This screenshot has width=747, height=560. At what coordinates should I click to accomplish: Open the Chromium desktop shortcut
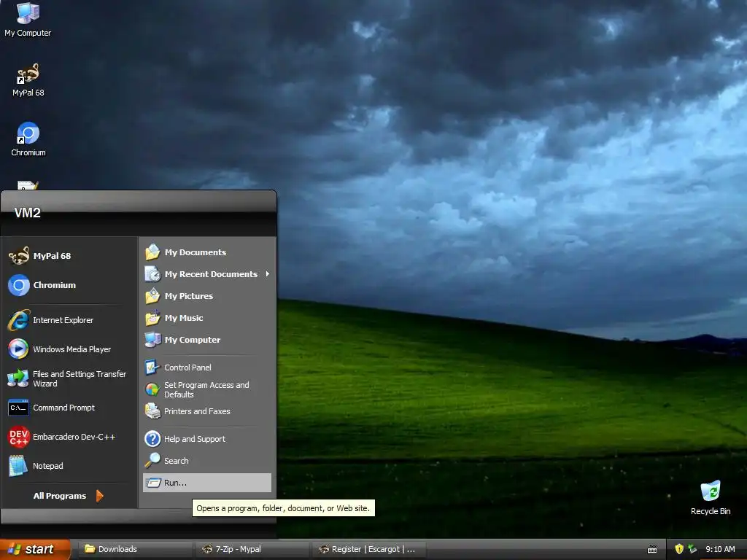pos(28,139)
